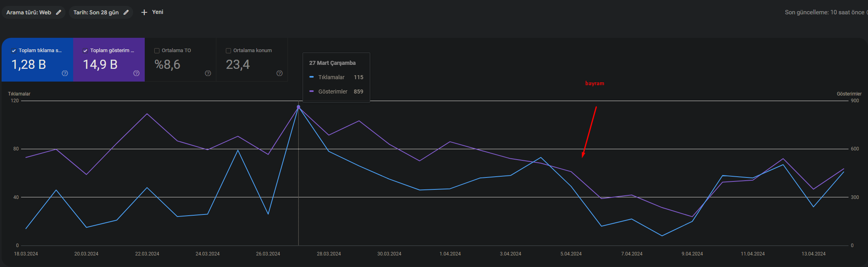Click the tooltip title 27 Mart Çarşamba
This screenshot has width=868, height=267.
click(x=332, y=63)
